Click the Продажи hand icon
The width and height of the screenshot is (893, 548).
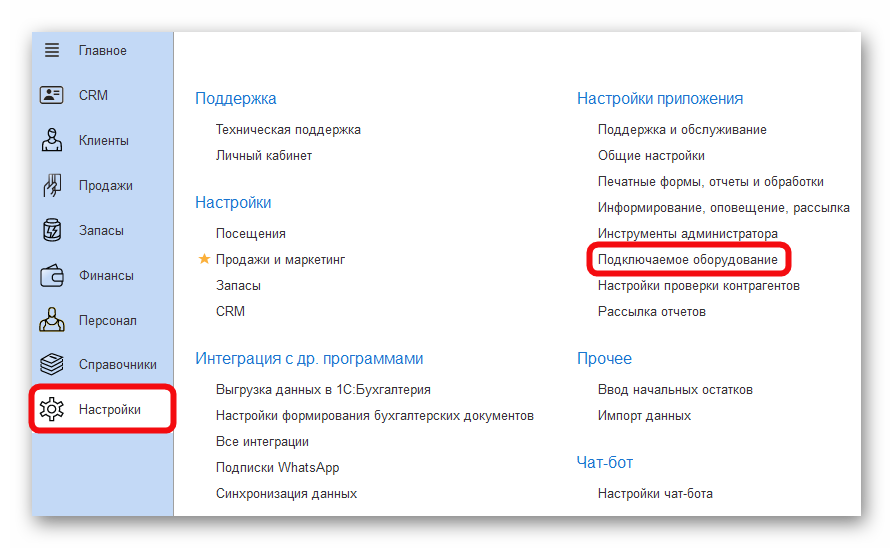(x=52, y=185)
